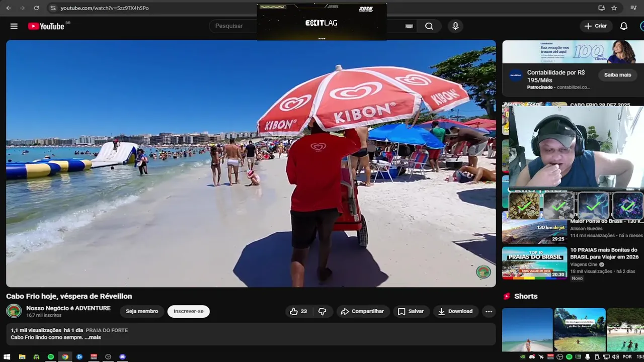Reload the page in Chrome
The image size is (644, 362).
coord(36,8)
